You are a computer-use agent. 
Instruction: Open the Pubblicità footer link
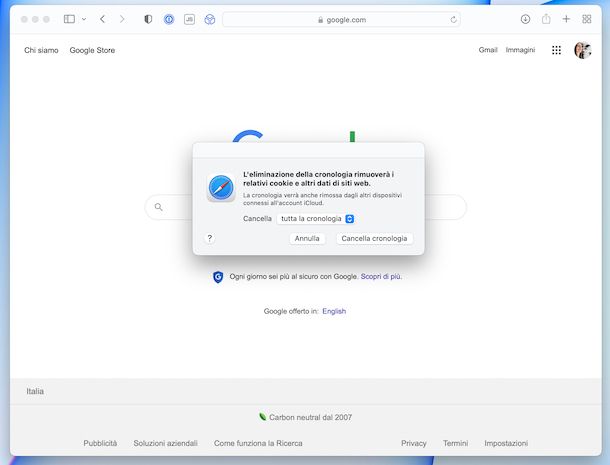click(x=100, y=443)
